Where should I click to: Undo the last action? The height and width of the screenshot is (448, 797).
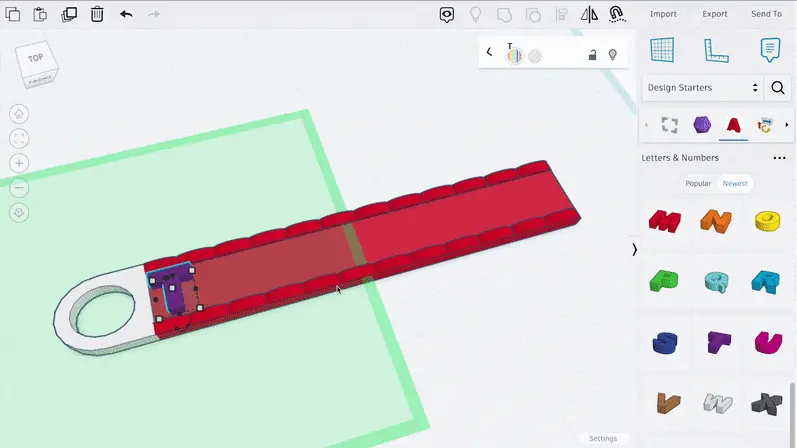pos(126,14)
